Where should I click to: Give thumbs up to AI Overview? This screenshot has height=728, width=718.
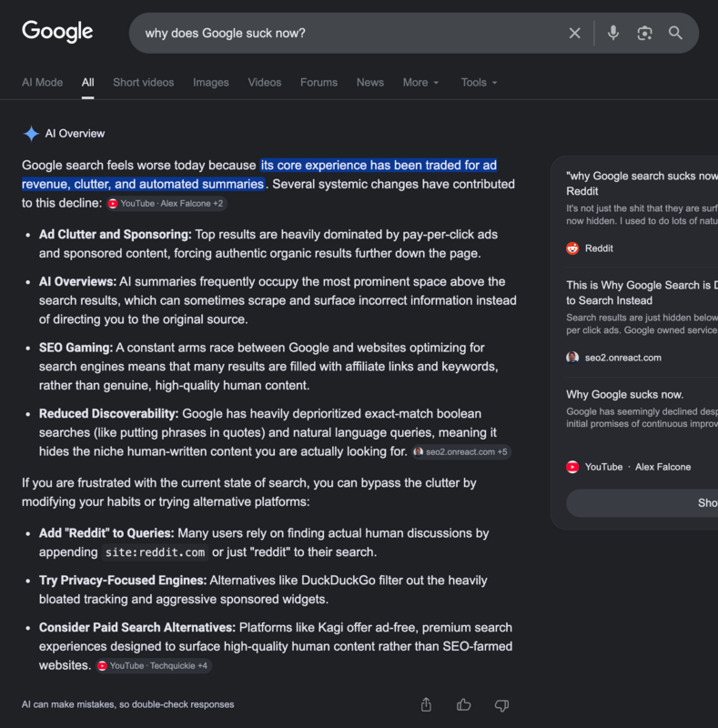pyautogui.click(x=463, y=704)
